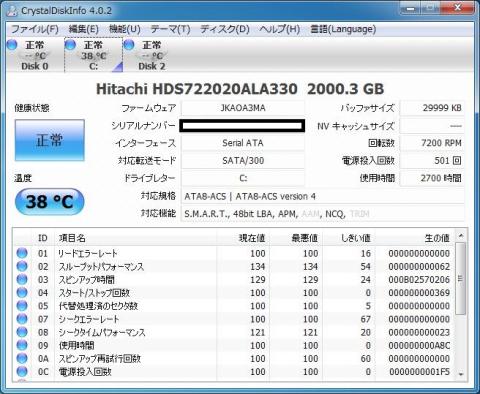480x394 pixels.
Task: Click status orb of row 0C 電源投入回数
Action: pos(22,371)
